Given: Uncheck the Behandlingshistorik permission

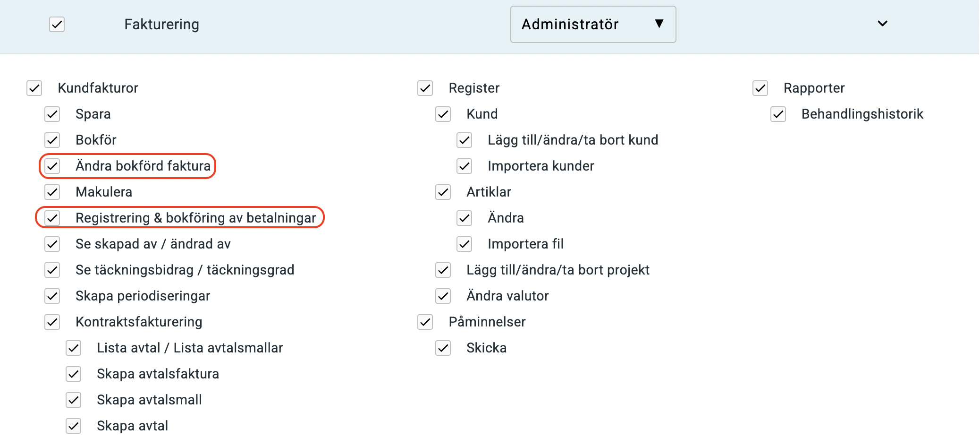Looking at the screenshot, I should click(777, 114).
